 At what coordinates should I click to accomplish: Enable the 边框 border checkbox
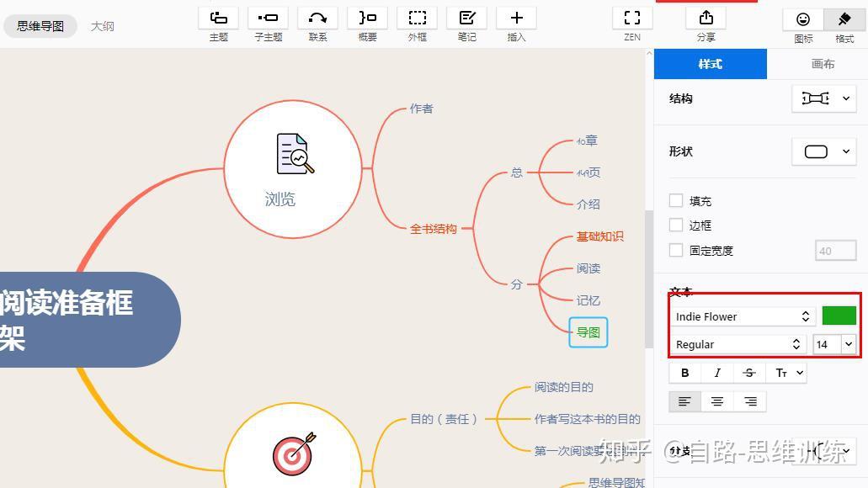tap(676, 225)
